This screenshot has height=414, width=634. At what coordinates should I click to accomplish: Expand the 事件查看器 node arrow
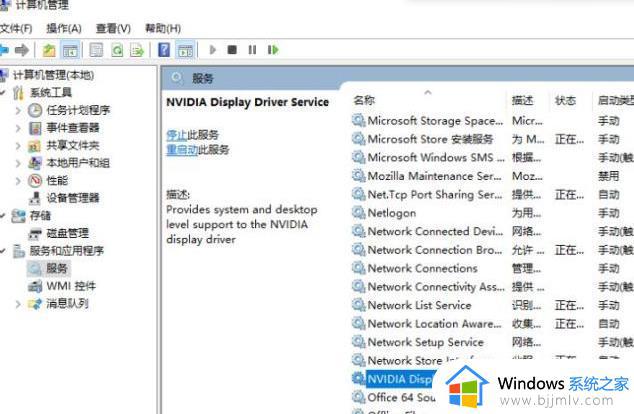point(18,128)
